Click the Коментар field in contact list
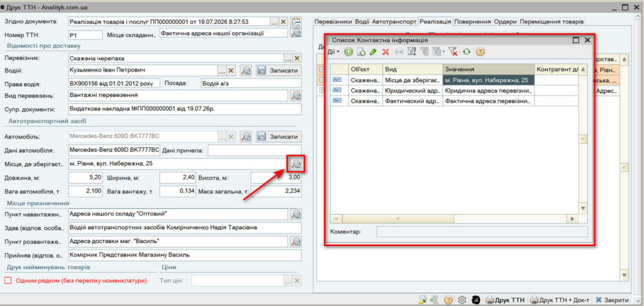The image size is (644, 306). (482, 232)
